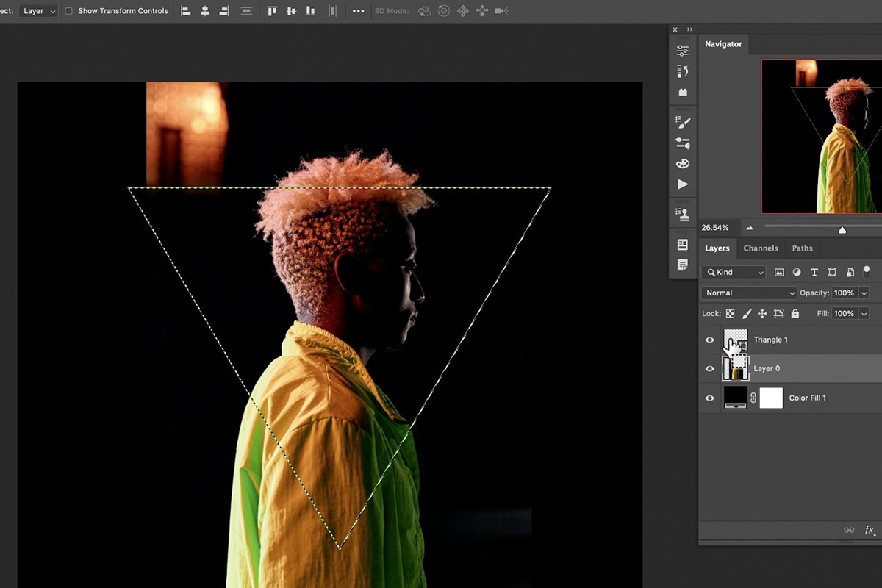Viewport: 882px width, 588px height.
Task: Filter layers by shape layers icon
Action: (832, 272)
